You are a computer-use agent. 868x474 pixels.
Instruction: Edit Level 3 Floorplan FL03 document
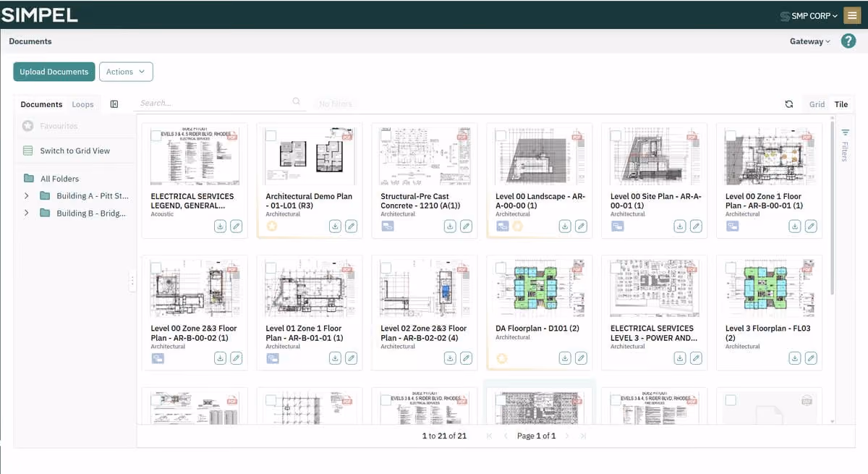[811, 358]
